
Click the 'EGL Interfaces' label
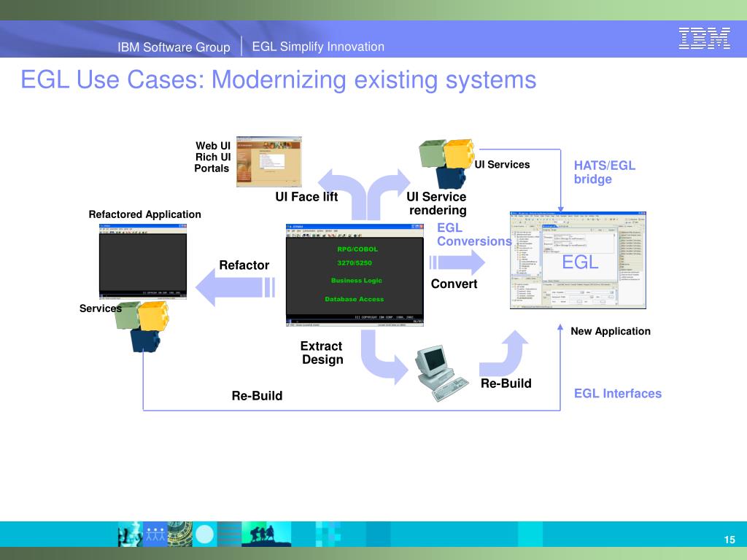pyautogui.click(x=618, y=393)
